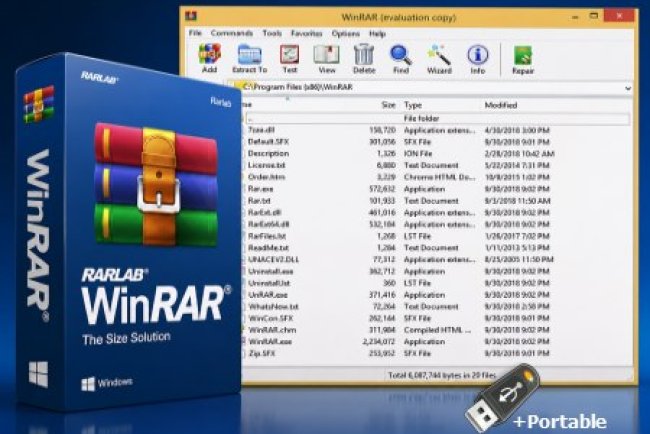
Task: Select the Rar.exe file
Action: (260, 189)
